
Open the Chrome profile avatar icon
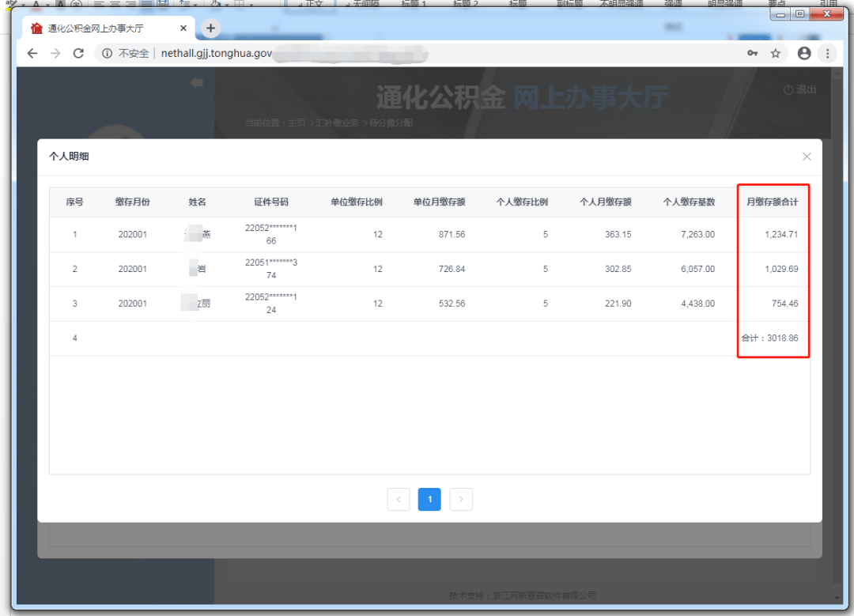click(x=804, y=53)
